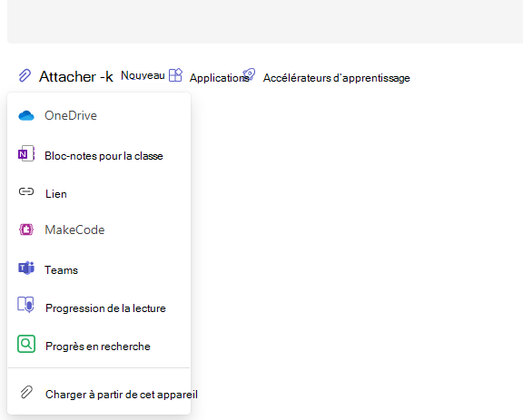Click the Attacher paperclip icon
Screen dimensions: 523x420
coord(25,75)
